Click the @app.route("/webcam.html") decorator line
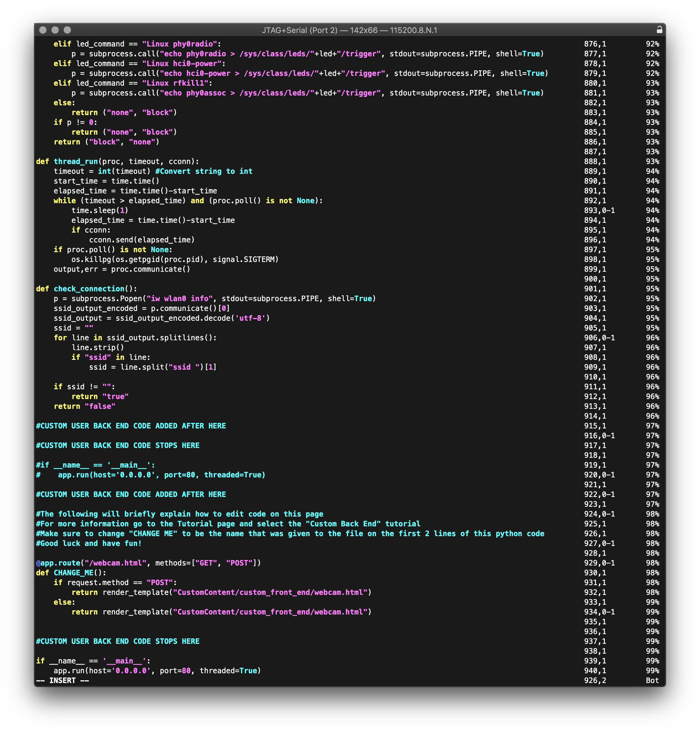Screen dimensions: 700x732 point(148,563)
